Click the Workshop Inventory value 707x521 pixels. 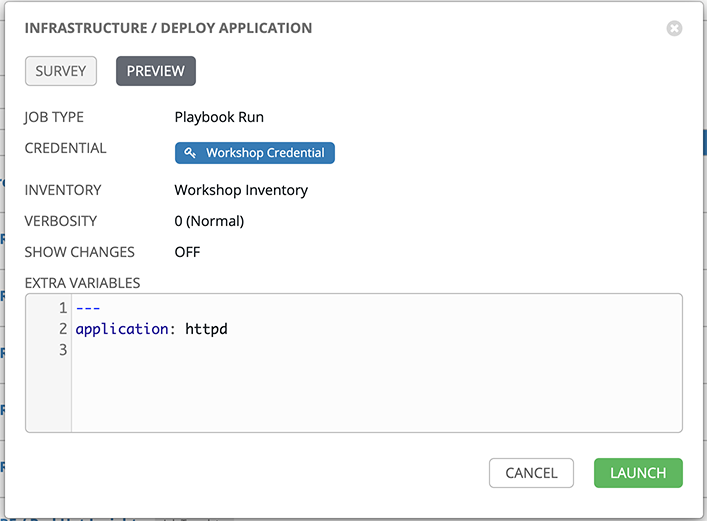(x=241, y=190)
